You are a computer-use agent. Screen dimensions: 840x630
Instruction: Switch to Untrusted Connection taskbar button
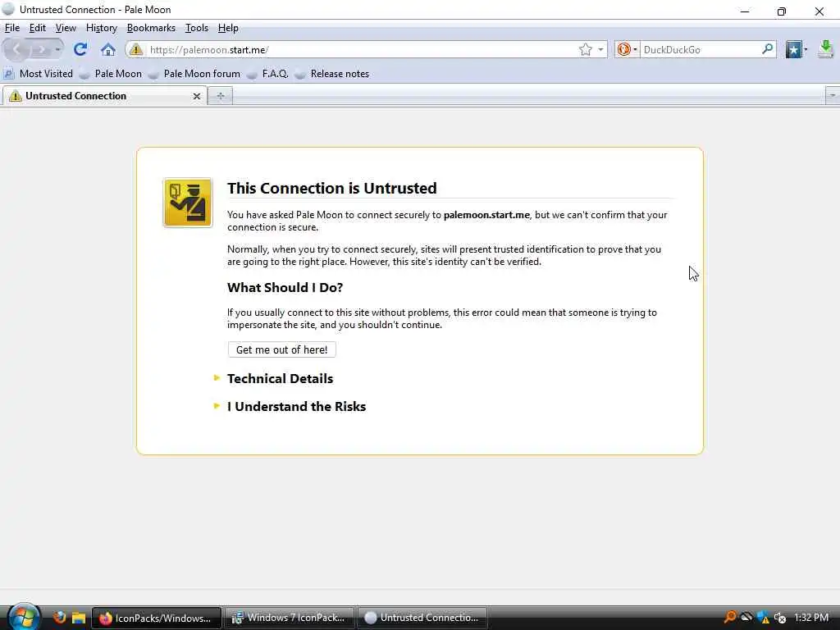click(x=422, y=618)
